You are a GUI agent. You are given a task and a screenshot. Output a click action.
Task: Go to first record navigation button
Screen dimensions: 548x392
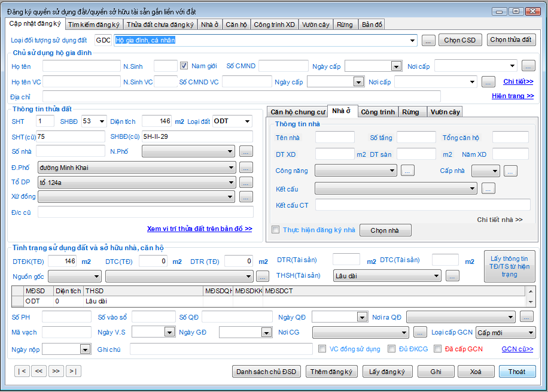(x=22, y=371)
